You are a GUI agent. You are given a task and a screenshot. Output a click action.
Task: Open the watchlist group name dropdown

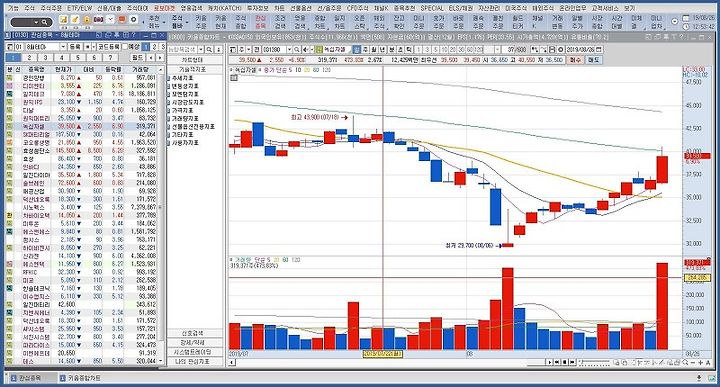click(63, 47)
